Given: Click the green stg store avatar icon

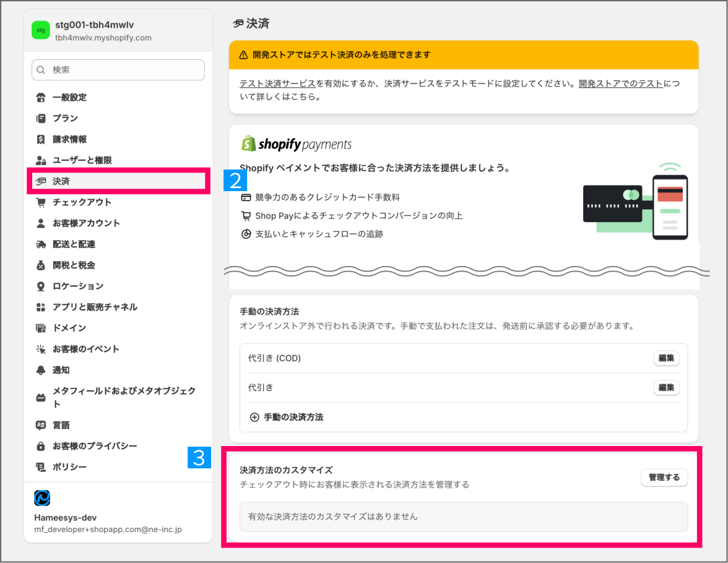Looking at the screenshot, I should pos(40,30).
